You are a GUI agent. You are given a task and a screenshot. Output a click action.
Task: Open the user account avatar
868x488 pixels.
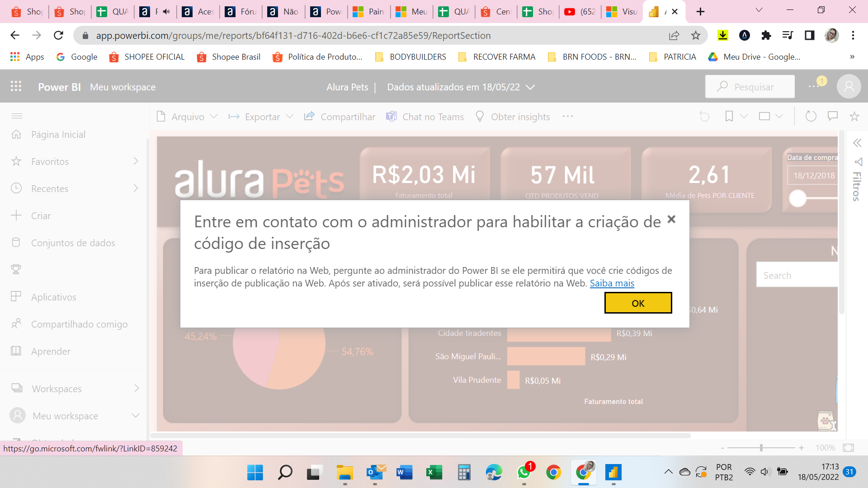click(x=849, y=86)
